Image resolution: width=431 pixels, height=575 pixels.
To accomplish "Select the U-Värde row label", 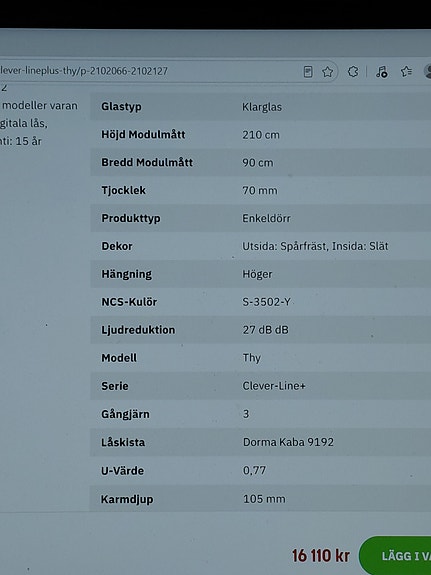I will coord(123,470).
